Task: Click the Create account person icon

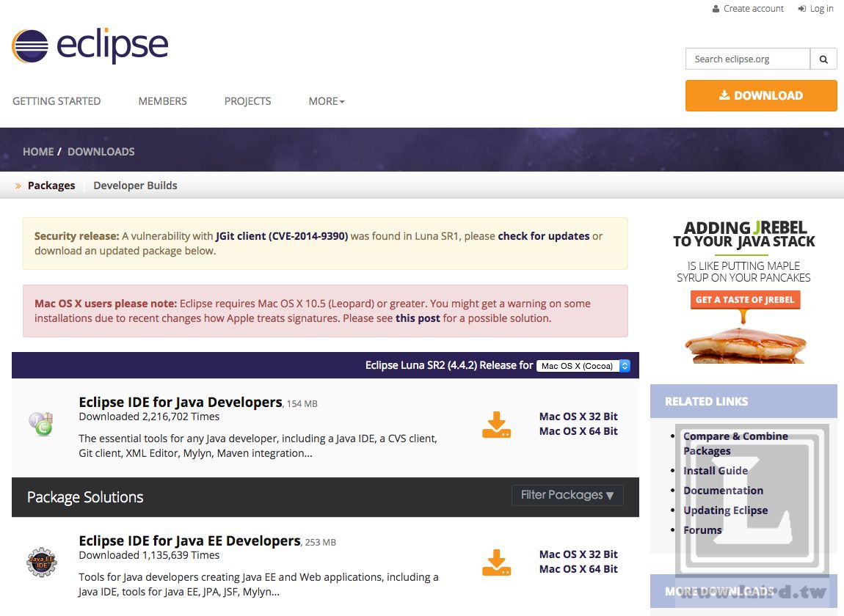Action: 715,8
